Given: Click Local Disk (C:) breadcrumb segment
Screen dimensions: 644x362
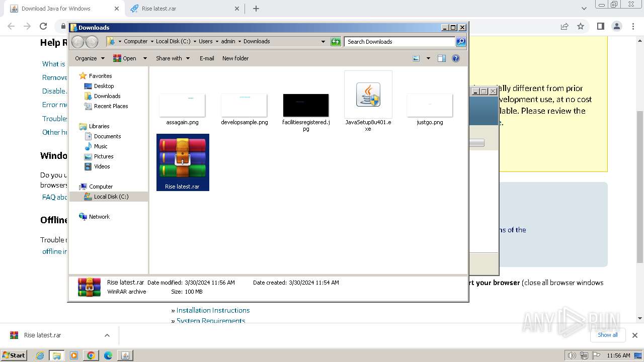Looking at the screenshot, I should 173,42.
